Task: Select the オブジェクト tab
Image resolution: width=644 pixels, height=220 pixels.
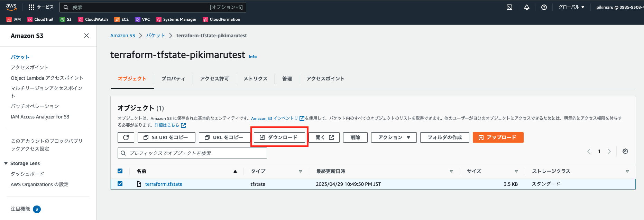Action: point(132,79)
